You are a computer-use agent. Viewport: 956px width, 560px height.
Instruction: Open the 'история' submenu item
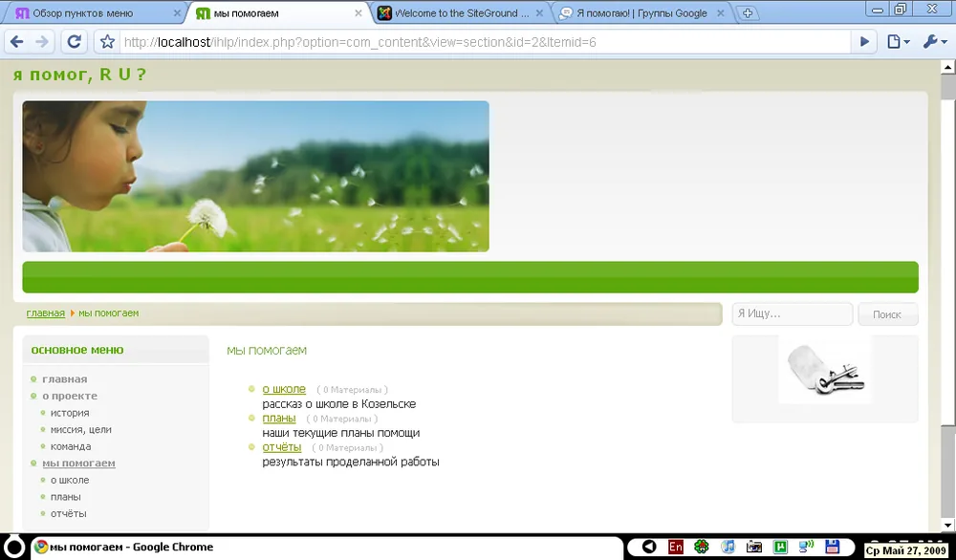[x=70, y=413]
